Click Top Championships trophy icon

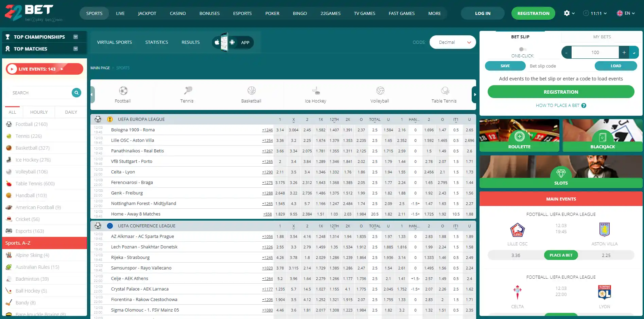coord(7,37)
